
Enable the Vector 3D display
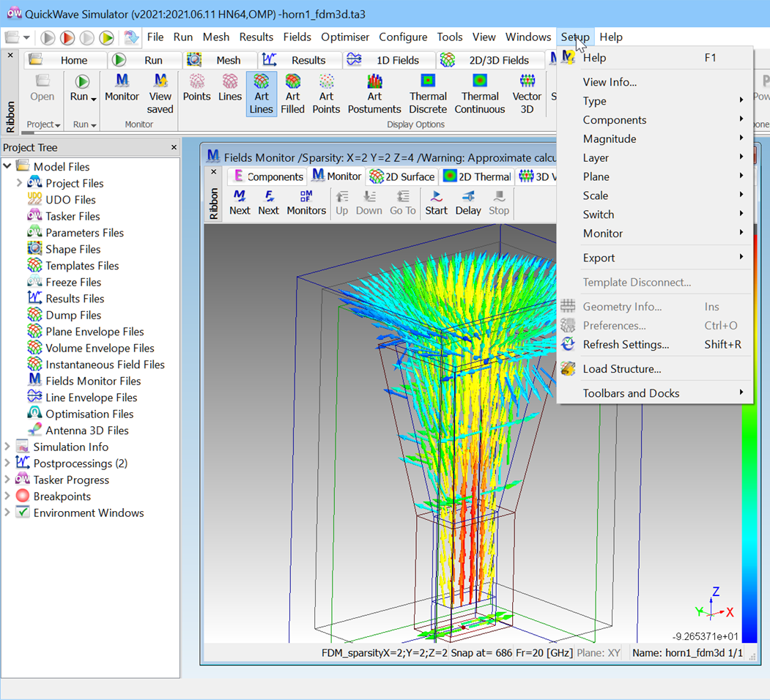point(527,94)
